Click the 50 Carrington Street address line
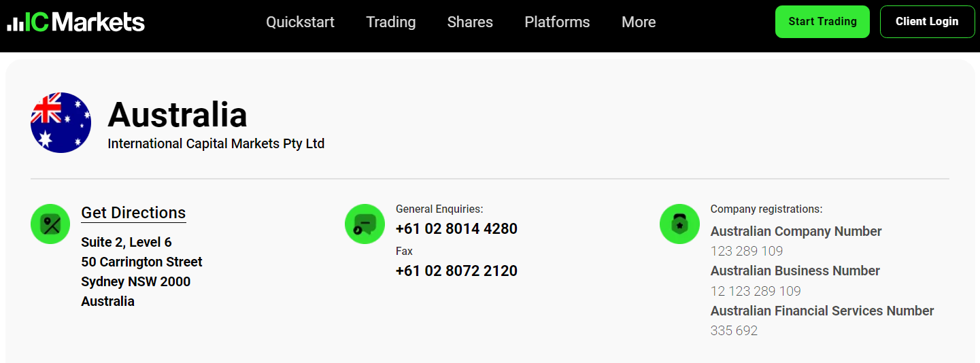 tap(141, 262)
